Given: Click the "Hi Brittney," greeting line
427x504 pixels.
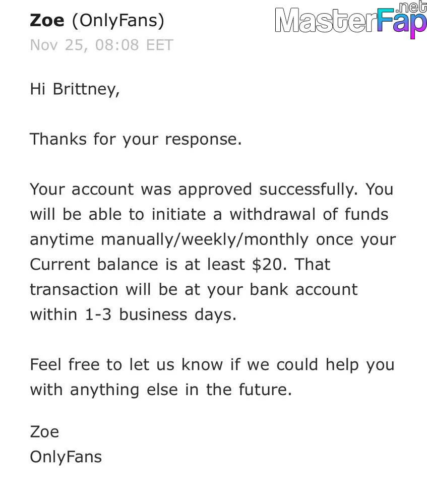Looking at the screenshot, I should [75, 89].
